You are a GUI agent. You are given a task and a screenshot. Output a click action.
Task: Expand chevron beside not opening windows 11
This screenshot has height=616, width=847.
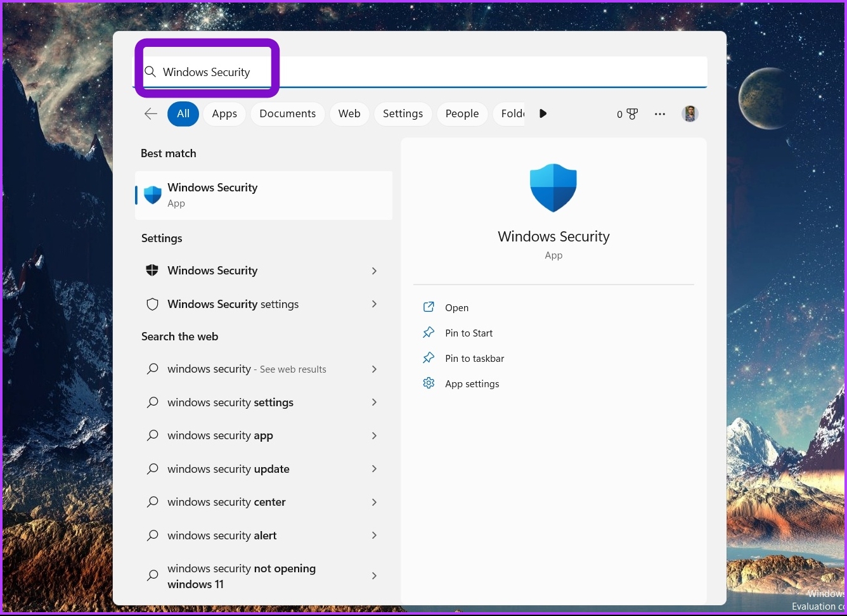click(x=374, y=576)
